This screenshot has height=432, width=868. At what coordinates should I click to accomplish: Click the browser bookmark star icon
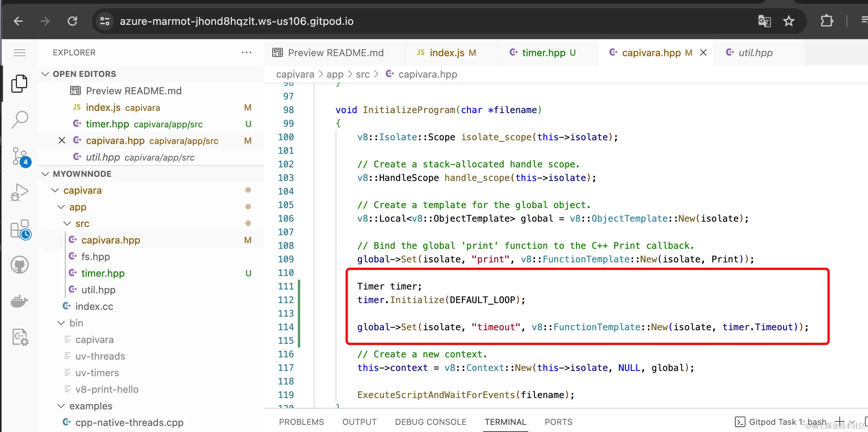click(x=788, y=21)
